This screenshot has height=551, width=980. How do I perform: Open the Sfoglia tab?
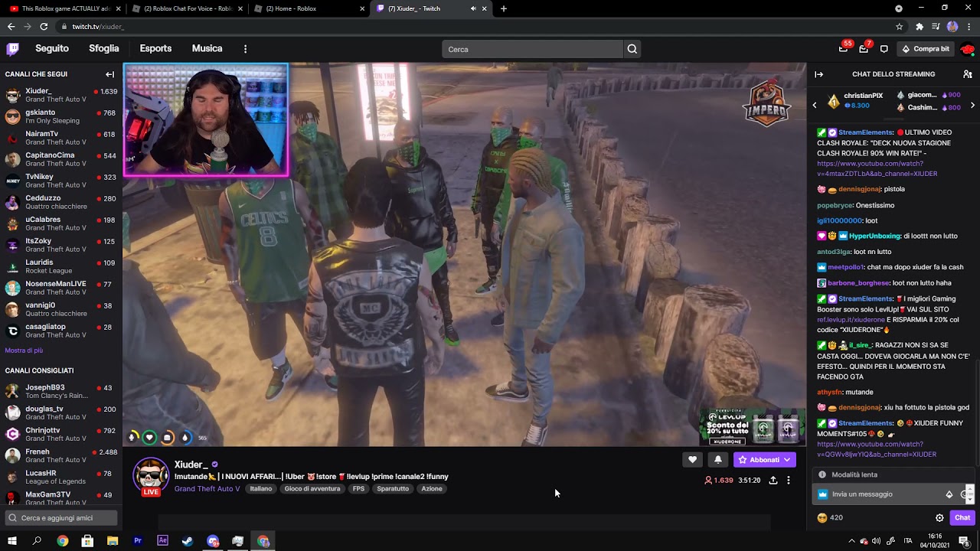pyautogui.click(x=104, y=48)
